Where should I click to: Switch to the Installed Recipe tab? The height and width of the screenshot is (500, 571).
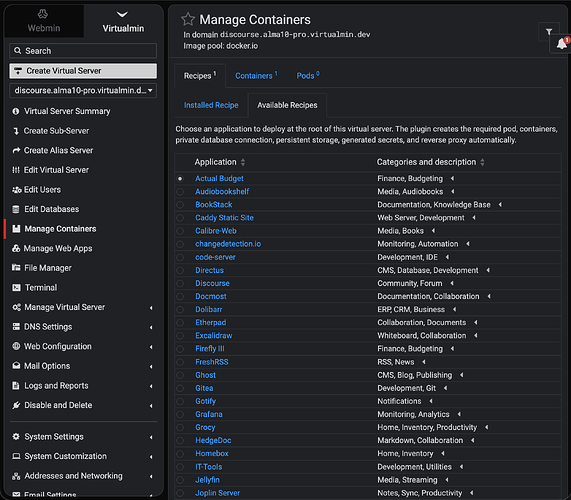[211, 105]
